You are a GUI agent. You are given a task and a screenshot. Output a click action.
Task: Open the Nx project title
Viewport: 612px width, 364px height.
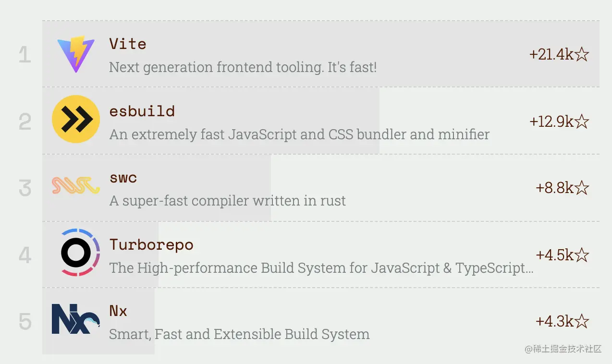click(x=118, y=311)
